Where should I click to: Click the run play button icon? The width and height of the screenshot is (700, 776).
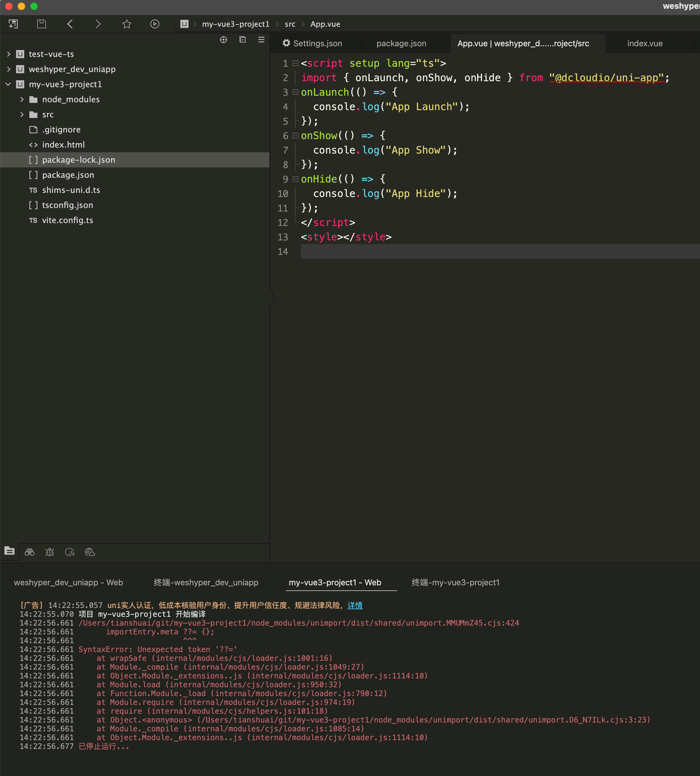[155, 24]
